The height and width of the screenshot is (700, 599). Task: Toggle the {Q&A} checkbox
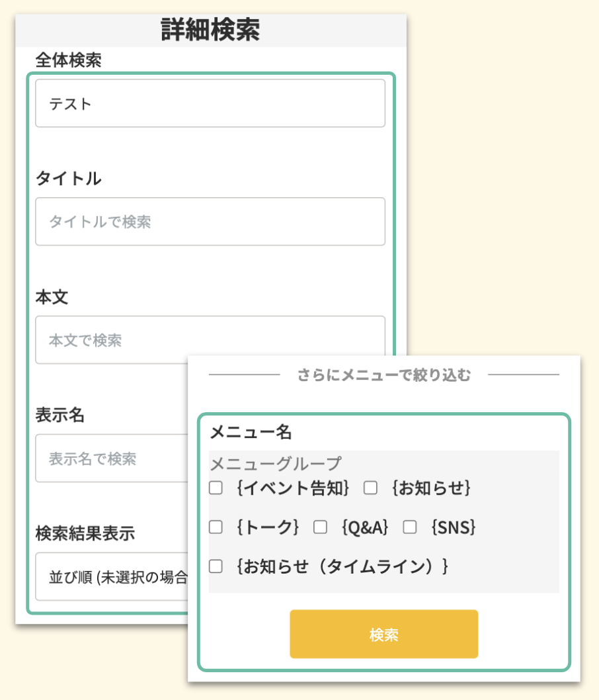tap(320, 527)
